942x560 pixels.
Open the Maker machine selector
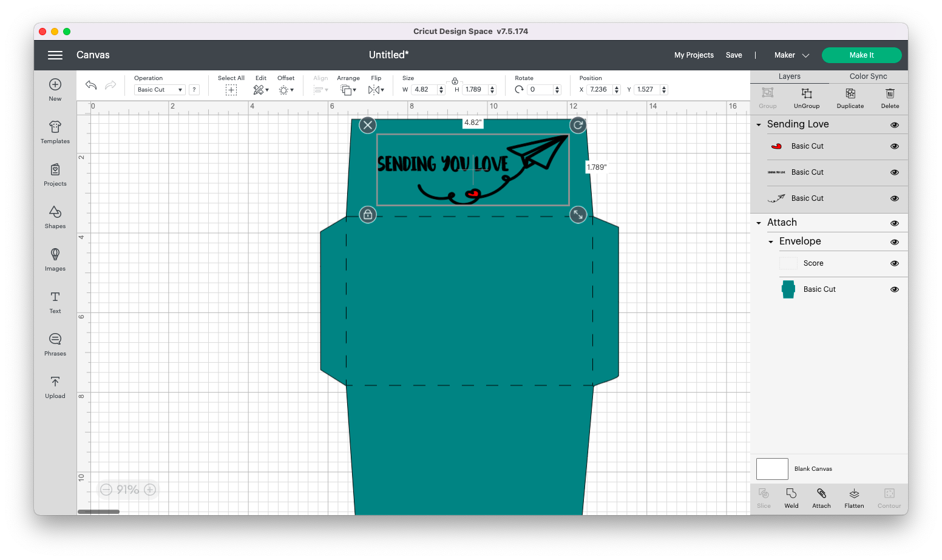point(790,55)
